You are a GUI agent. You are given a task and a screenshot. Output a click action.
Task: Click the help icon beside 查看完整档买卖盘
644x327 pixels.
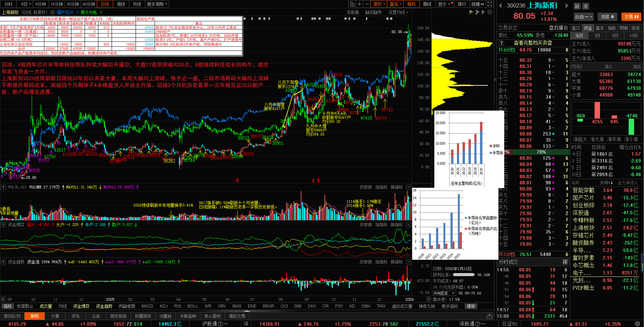501,43
